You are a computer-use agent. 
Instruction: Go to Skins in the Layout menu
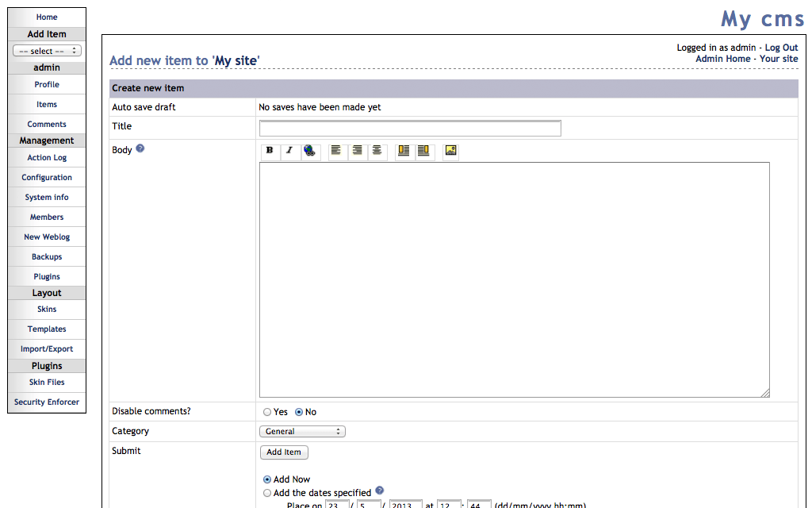click(x=47, y=310)
